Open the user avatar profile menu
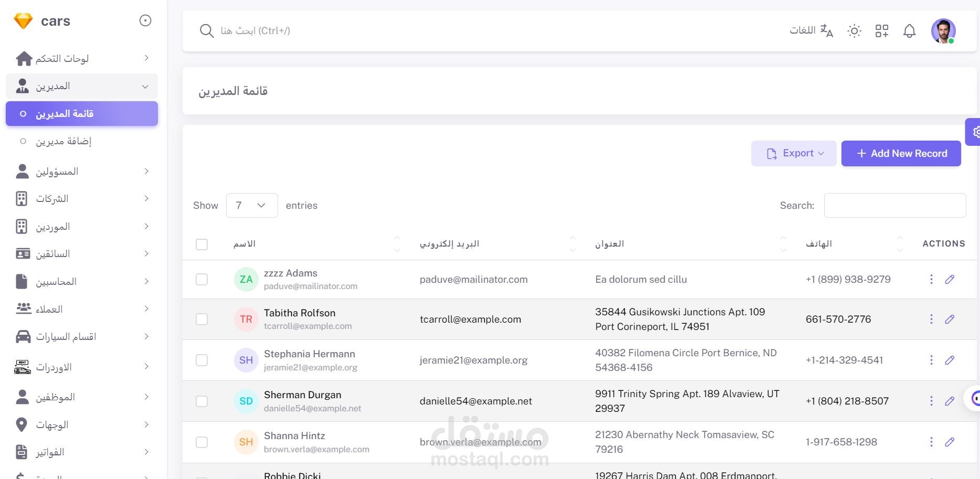This screenshot has height=479, width=980. tap(943, 31)
